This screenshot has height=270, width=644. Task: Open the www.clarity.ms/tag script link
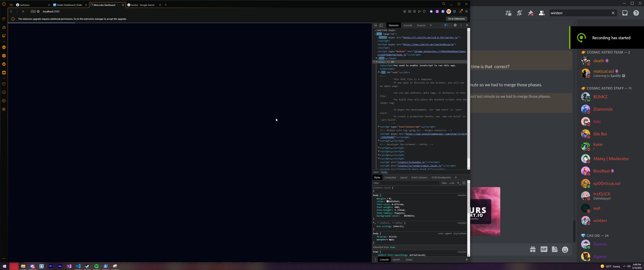428,45
